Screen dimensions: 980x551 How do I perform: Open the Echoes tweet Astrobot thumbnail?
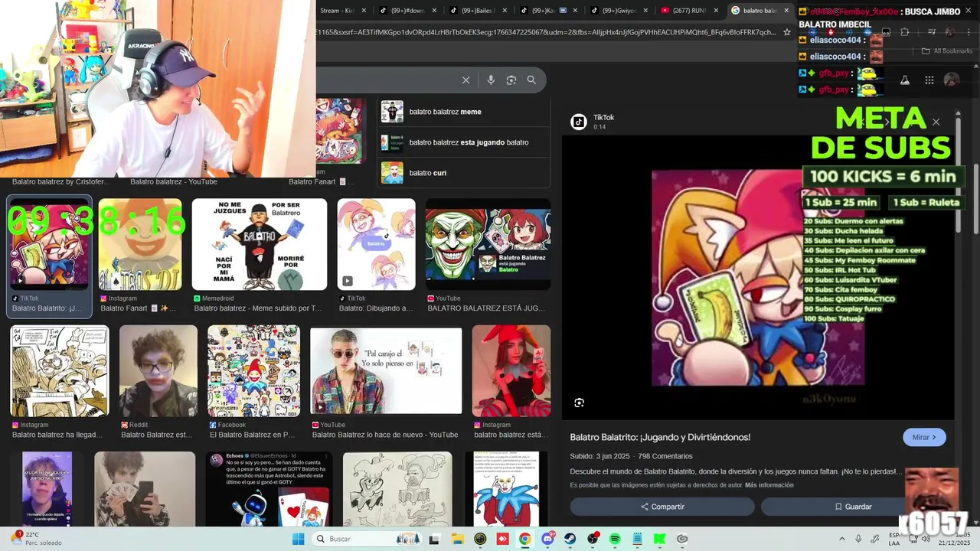click(x=268, y=488)
